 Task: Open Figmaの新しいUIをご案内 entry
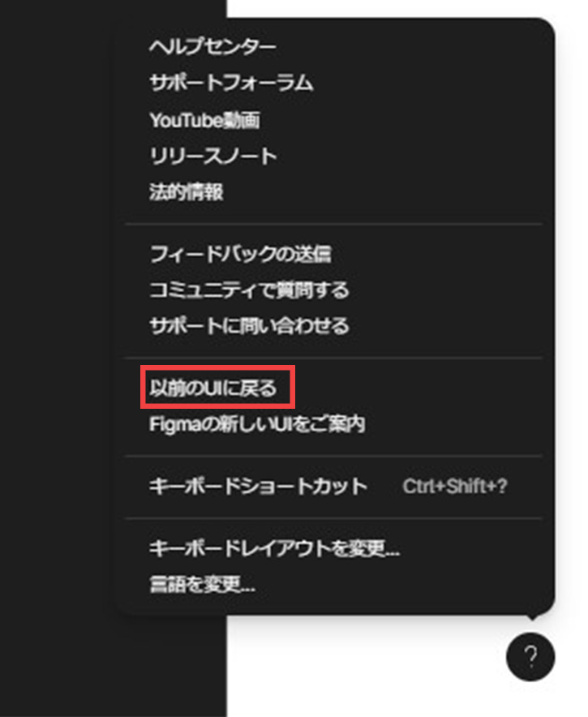coord(257,424)
